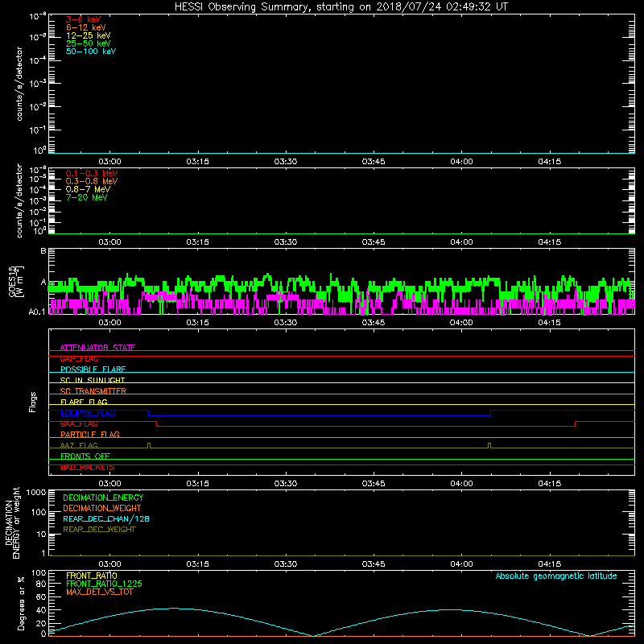Click the REAR_DEC_CHAN/128 legend label

(106, 518)
